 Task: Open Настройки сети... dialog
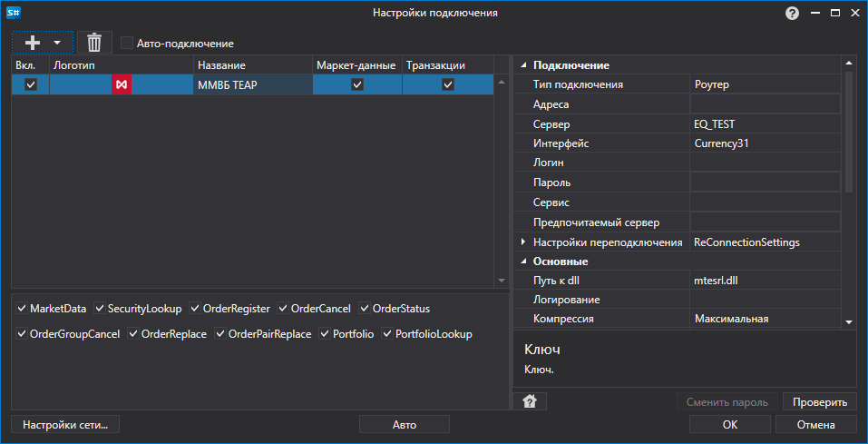pyautogui.click(x=65, y=425)
